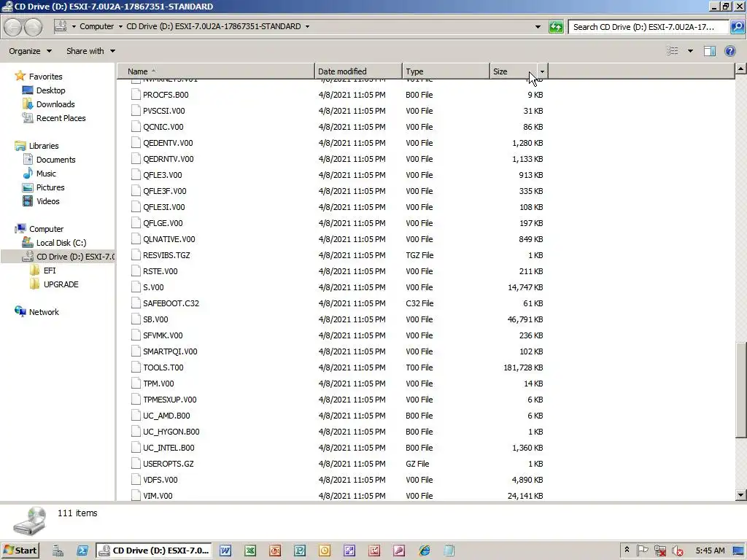The width and height of the screenshot is (747, 560).
Task: Click the Computer breadcrumb segment
Action: point(97,27)
